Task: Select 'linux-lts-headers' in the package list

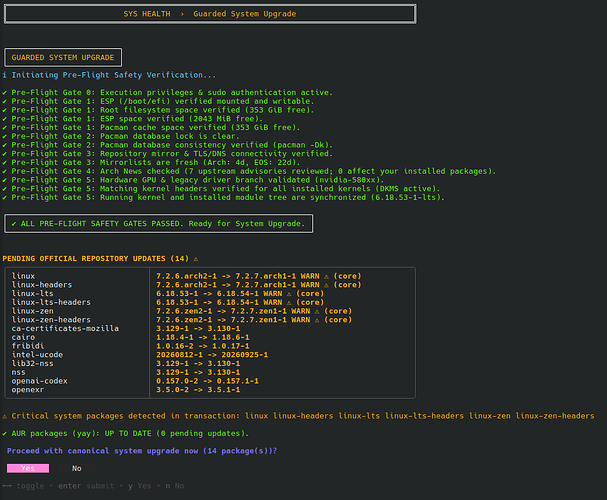Action: [51, 302]
